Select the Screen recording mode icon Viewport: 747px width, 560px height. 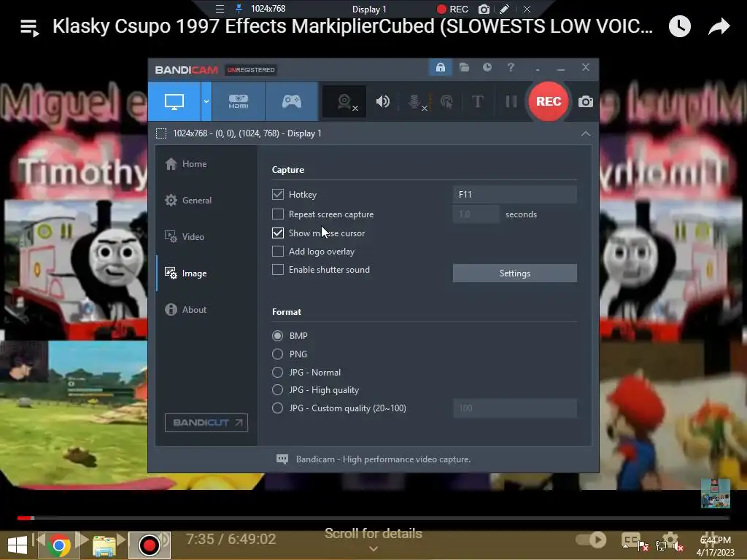(x=174, y=101)
